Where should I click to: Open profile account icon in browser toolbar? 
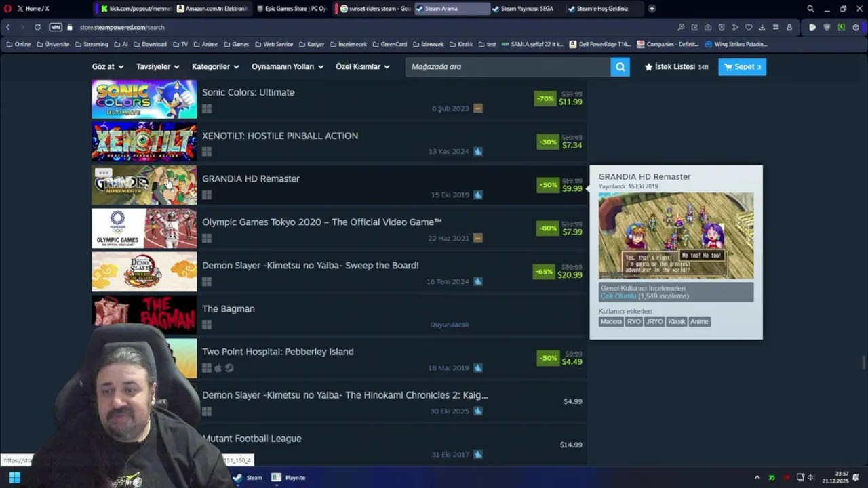[789, 27]
